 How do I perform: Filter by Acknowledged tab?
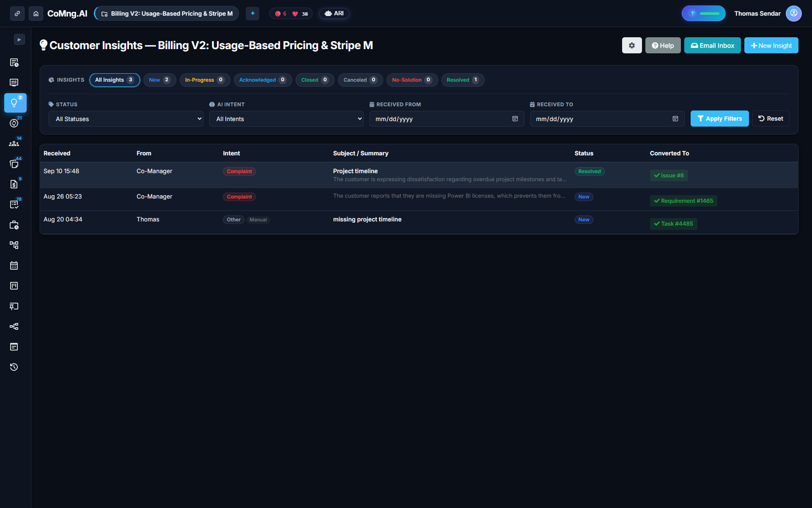tap(263, 80)
